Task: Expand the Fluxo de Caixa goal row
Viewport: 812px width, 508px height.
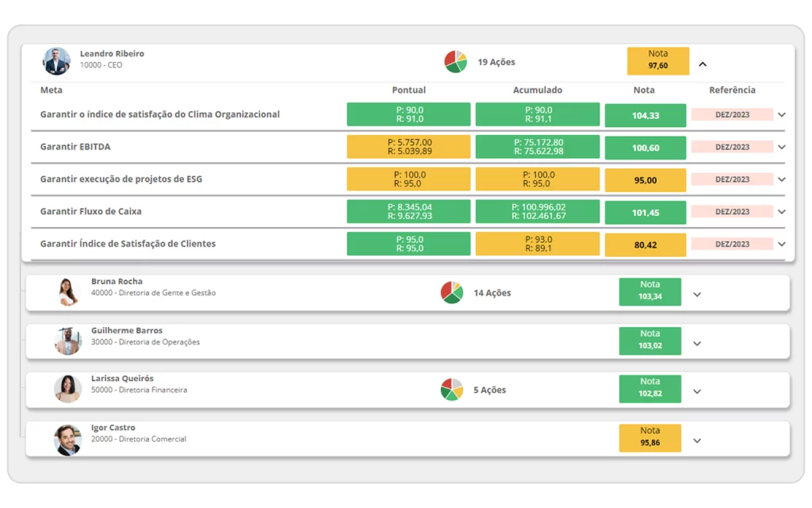Action: [782, 211]
